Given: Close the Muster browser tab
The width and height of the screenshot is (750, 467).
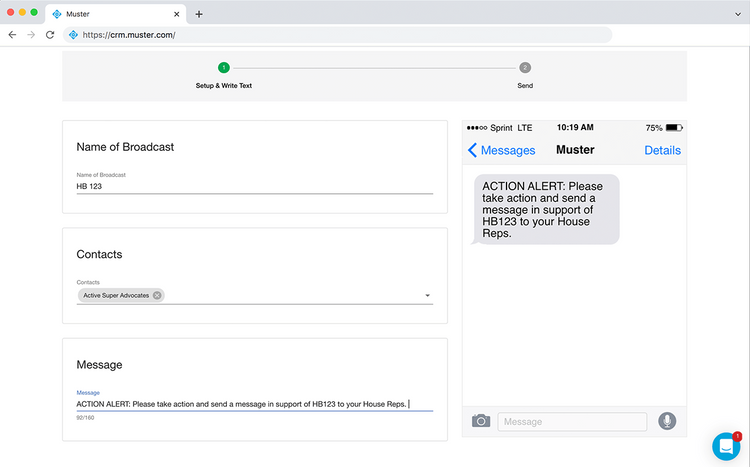Looking at the screenshot, I should tap(176, 14).
